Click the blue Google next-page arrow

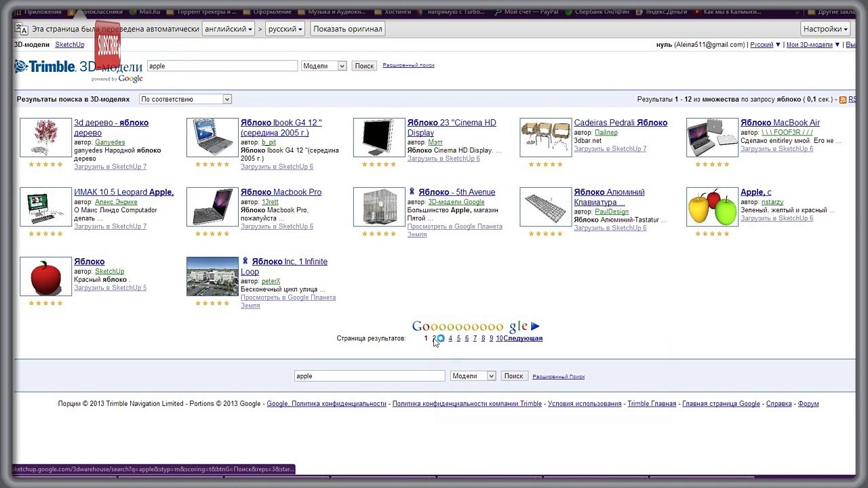[535, 326]
